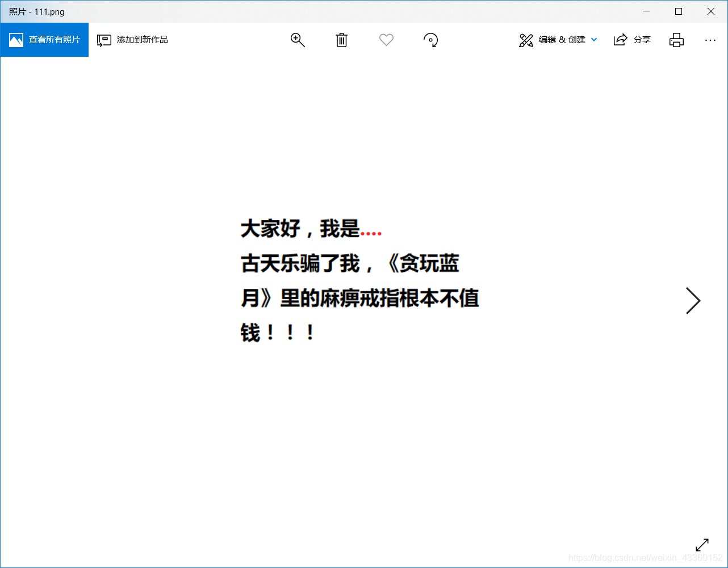Enter fullscreen with the expand arrows icon
Viewport: 728px width, 568px height.
click(702, 545)
